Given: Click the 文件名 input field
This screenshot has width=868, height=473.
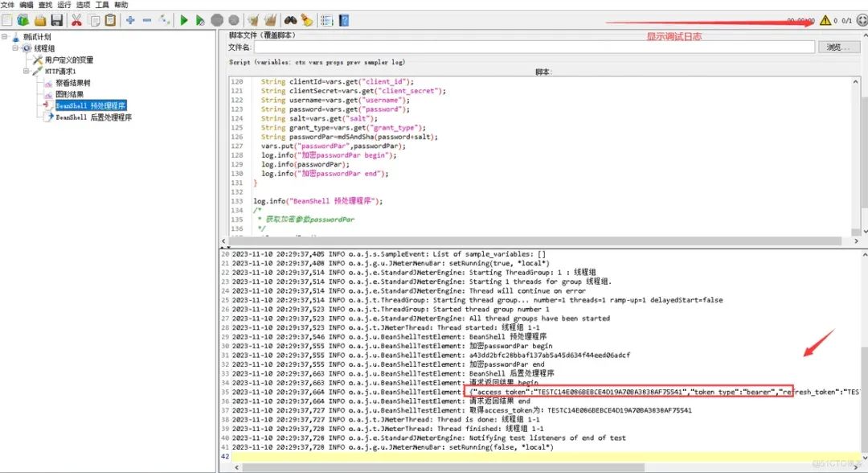Looking at the screenshot, I should pyautogui.click(x=534, y=47).
